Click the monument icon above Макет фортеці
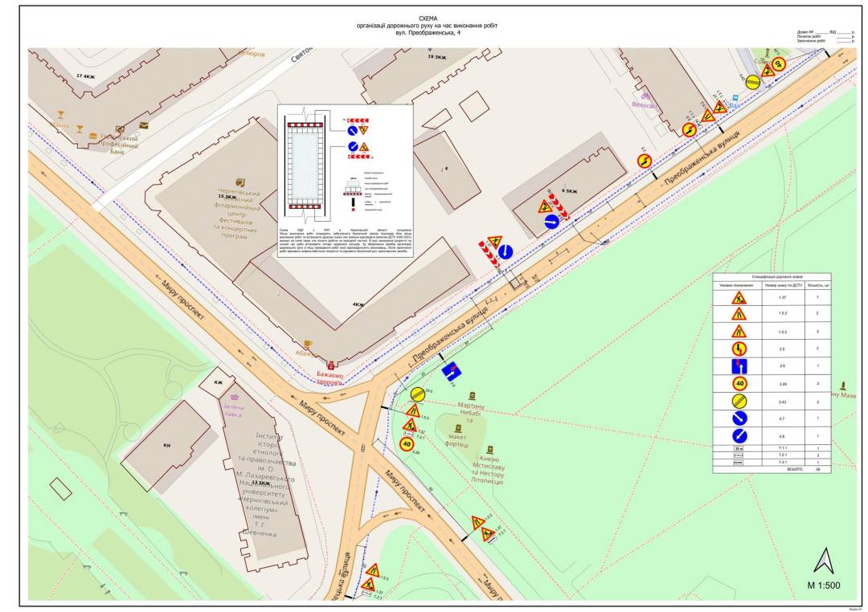The image size is (868, 612). (458, 428)
